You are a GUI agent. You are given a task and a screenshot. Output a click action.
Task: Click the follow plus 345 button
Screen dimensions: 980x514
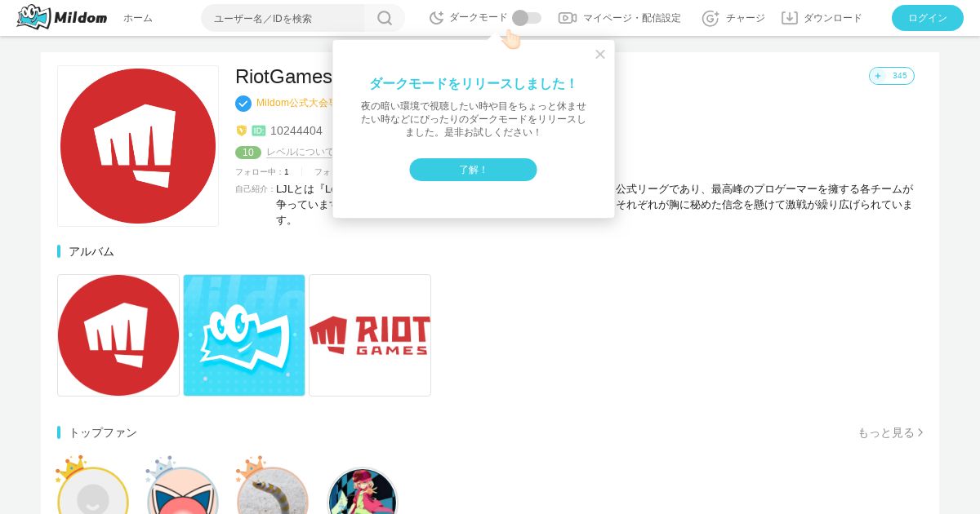click(892, 76)
